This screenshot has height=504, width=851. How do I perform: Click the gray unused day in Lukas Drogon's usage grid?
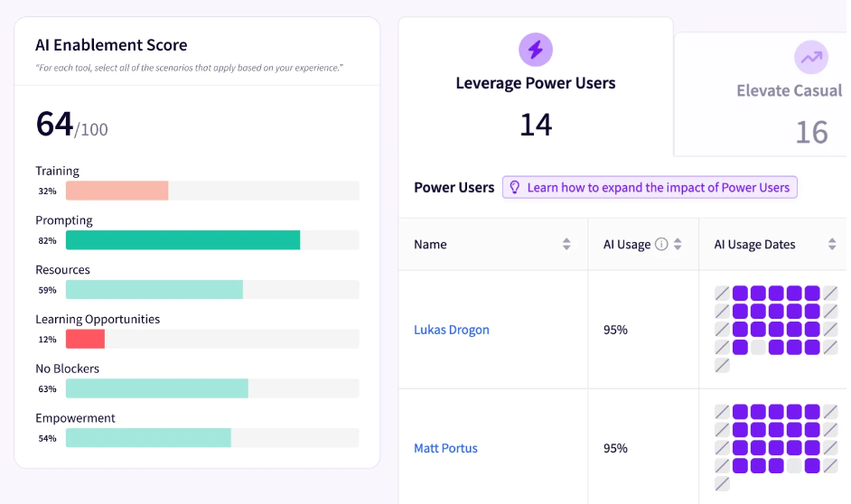pos(758,347)
